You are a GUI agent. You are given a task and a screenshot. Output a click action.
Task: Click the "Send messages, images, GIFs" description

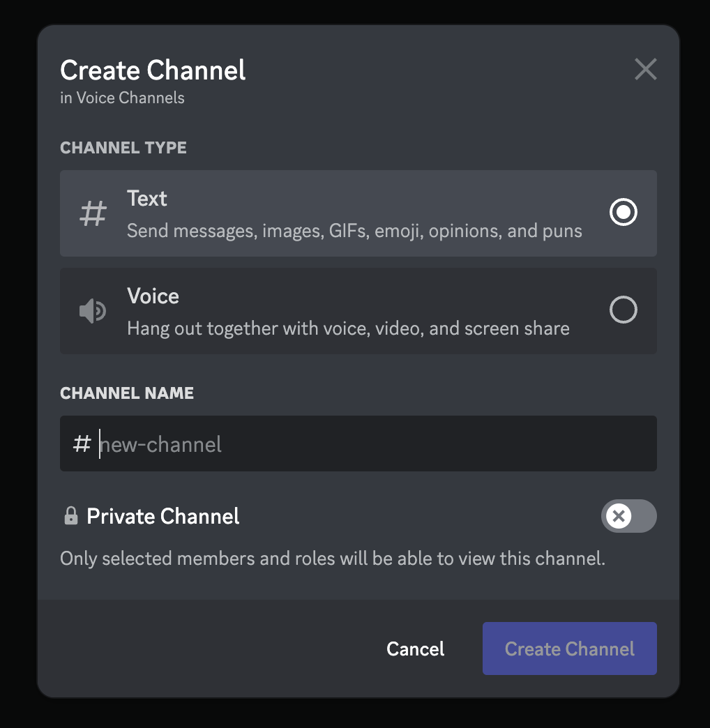point(354,231)
